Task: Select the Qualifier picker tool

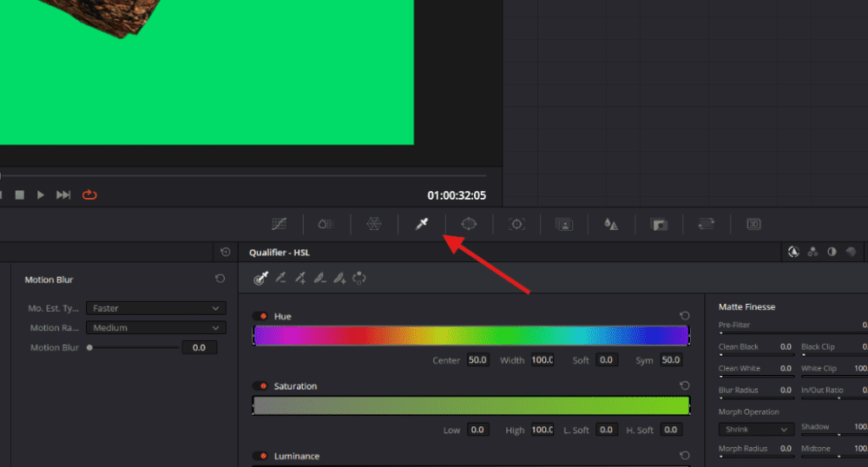Action: (260, 279)
